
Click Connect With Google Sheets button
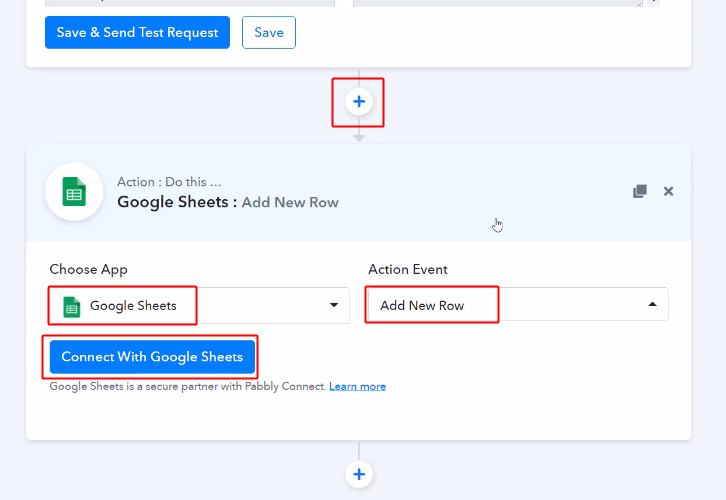[x=152, y=357]
